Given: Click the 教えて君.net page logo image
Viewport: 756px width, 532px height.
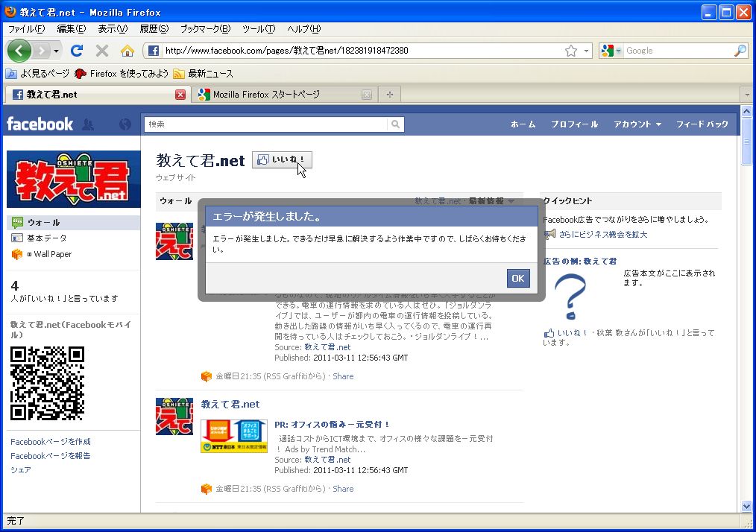Looking at the screenshot, I should click(73, 180).
